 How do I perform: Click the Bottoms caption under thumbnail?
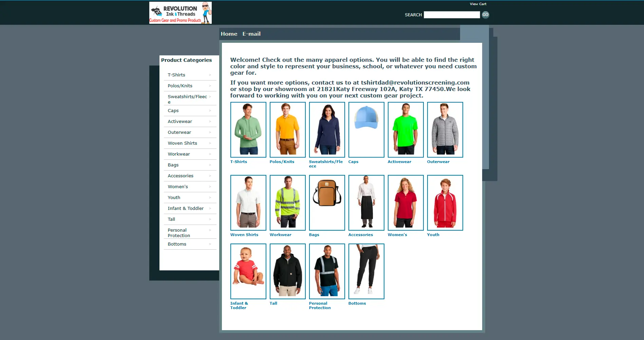click(357, 304)
